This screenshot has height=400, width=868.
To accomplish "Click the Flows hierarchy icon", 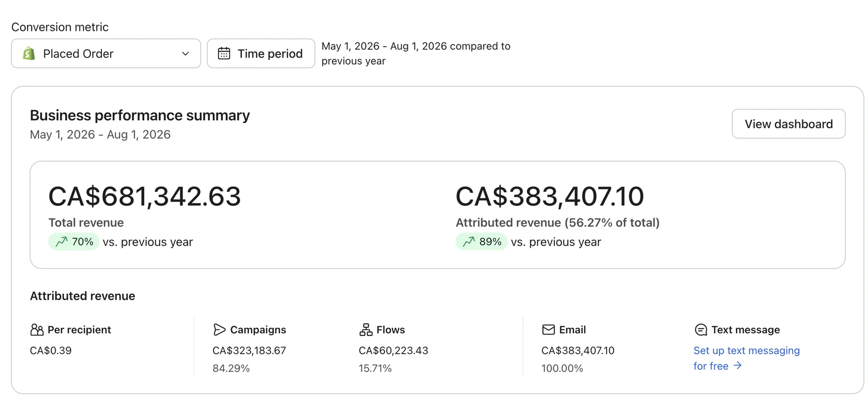I will point(366,330).
